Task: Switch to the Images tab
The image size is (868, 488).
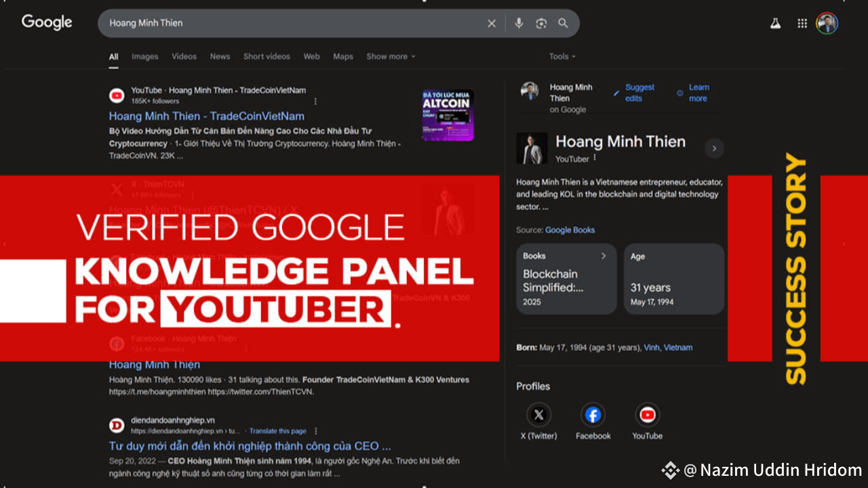Action: 144,56
